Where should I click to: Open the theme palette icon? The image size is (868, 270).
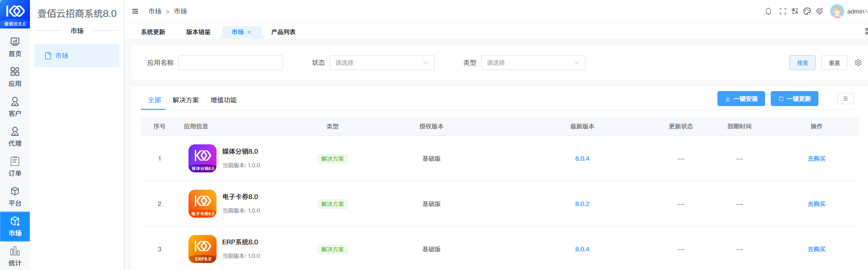807,11
